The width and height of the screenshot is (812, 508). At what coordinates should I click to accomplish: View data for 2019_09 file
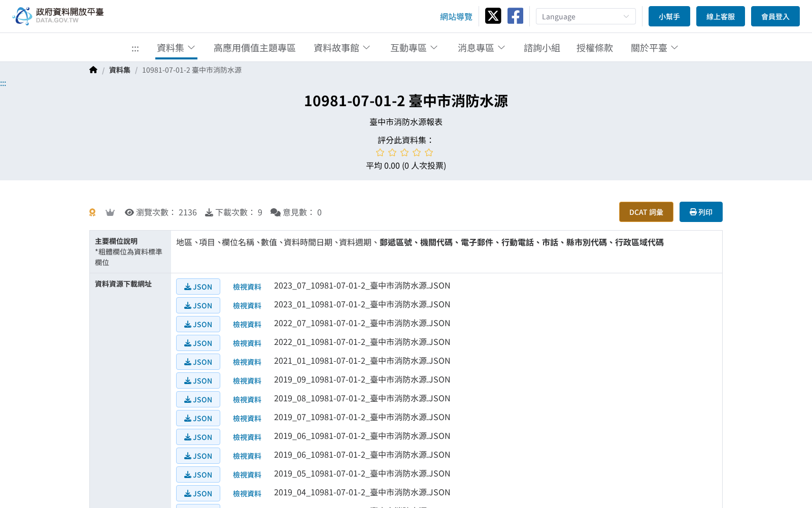(x=247, y=381)
